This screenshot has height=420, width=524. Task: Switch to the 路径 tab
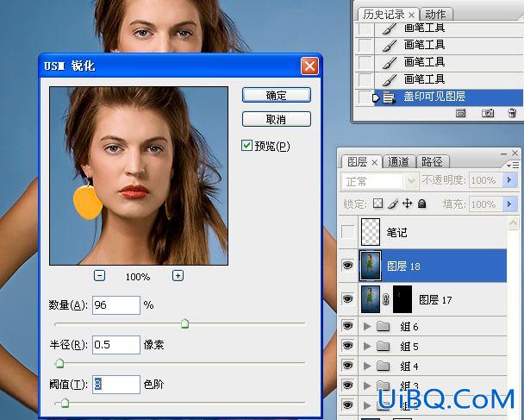pos(432,162)
